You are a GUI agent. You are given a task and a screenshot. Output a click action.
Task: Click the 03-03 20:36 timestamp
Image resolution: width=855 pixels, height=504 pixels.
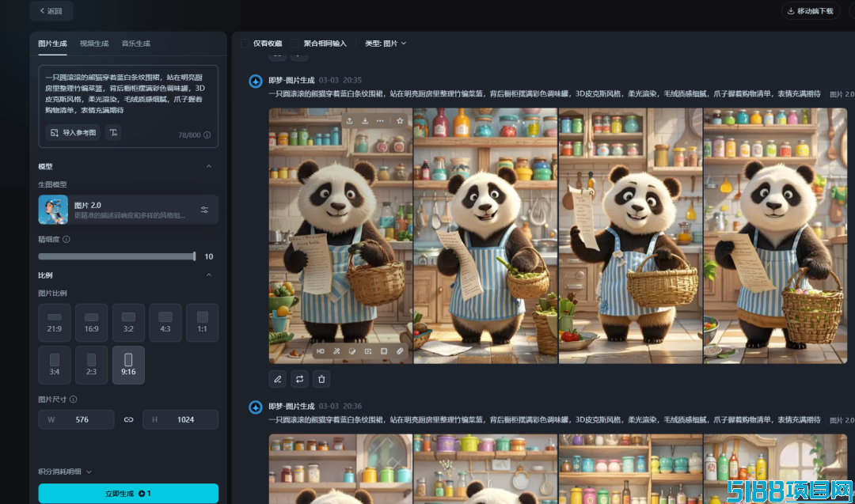click(x=340, y=407)
